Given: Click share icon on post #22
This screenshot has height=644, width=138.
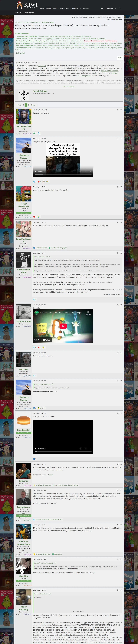Looking at the screenshot, I should click(117, 138).
